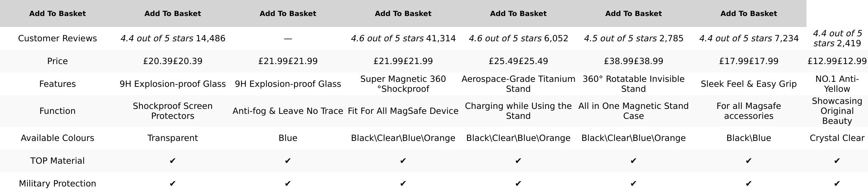868x195 pixels.
Task: Open the 4.4 stars 14,486 reviews link
Action: pos(172,38)
